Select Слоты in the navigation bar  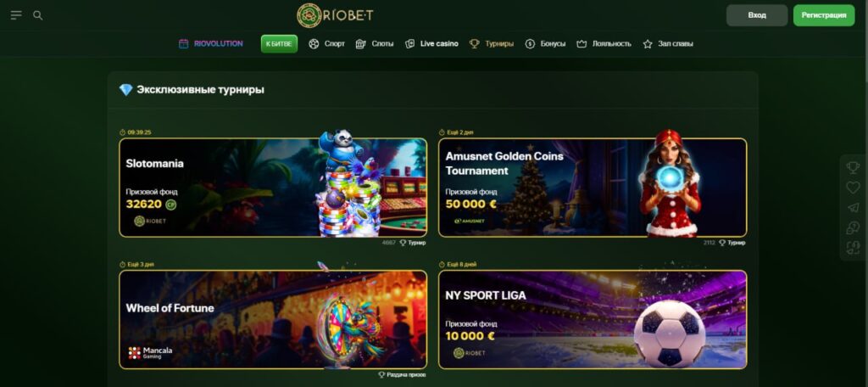pos(375,44)
